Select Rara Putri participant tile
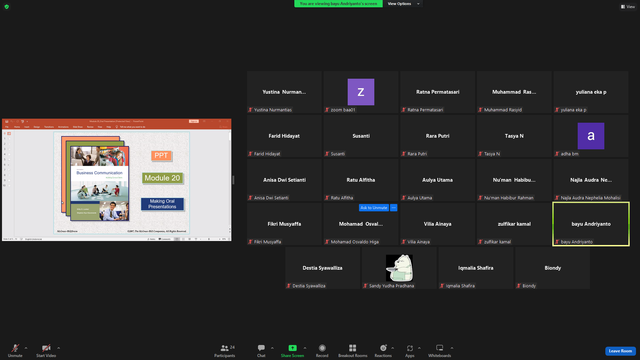The image size is (640, 360). point(438,136)
